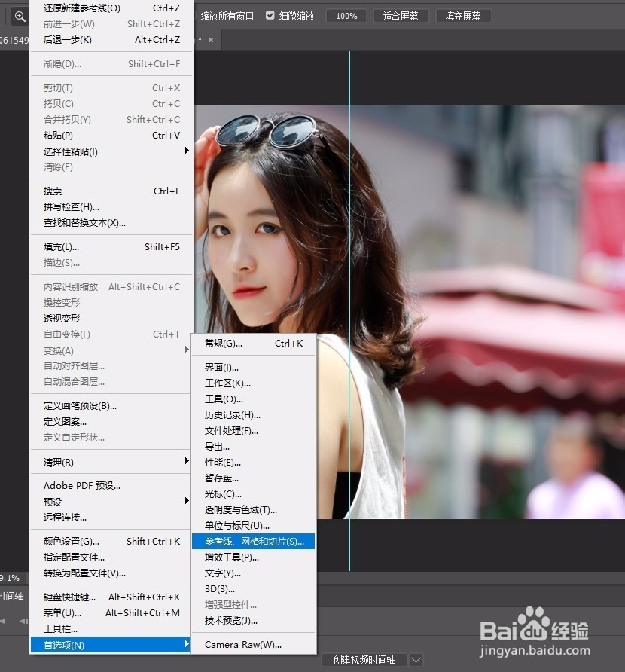Screen dimensions: 625x672
Task: Open 历史记录(H)... preferences
Action: click(x=254, y=415)
